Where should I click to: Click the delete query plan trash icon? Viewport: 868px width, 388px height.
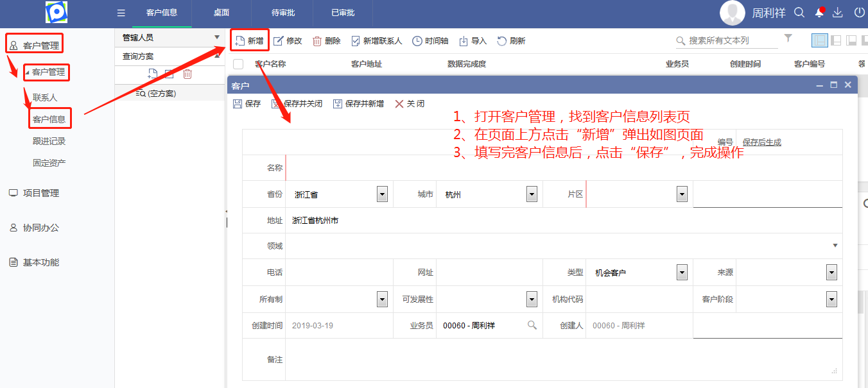187,74
